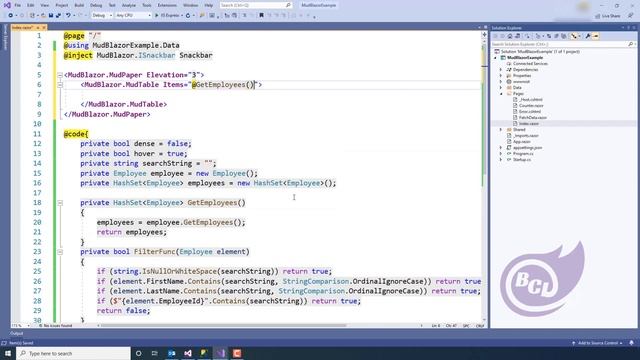This screenshot has height=360, width=640.
Task: Open the Extensions menu
Action: 167,5
